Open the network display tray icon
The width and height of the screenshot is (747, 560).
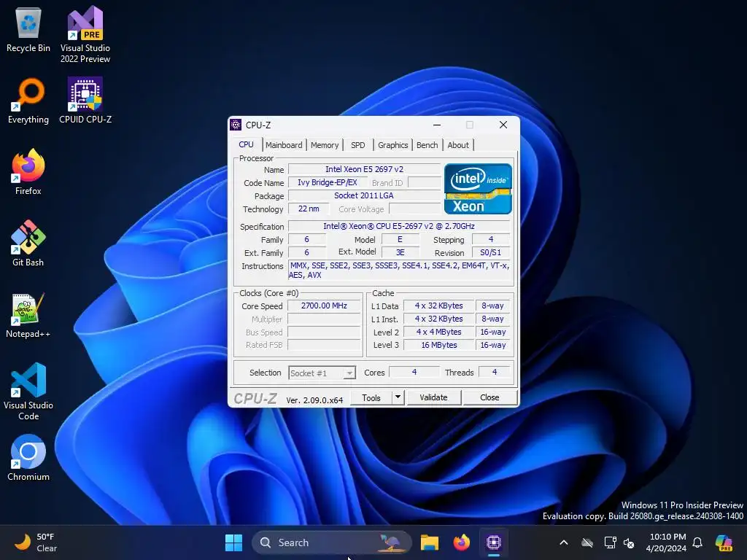(x=610, y=542)
